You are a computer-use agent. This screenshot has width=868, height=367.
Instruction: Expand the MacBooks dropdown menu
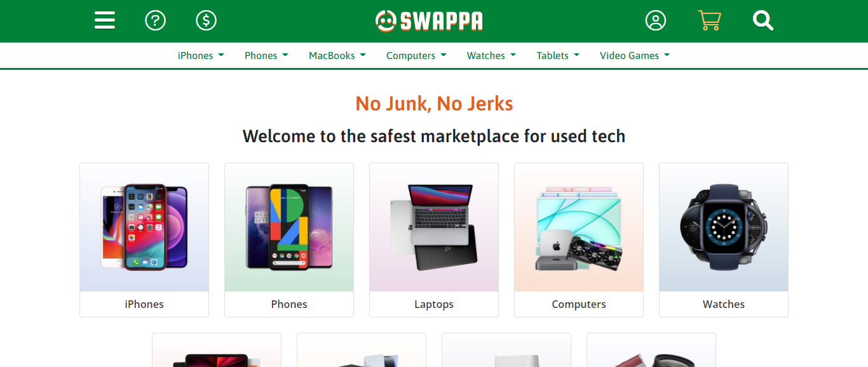(337, 56)
